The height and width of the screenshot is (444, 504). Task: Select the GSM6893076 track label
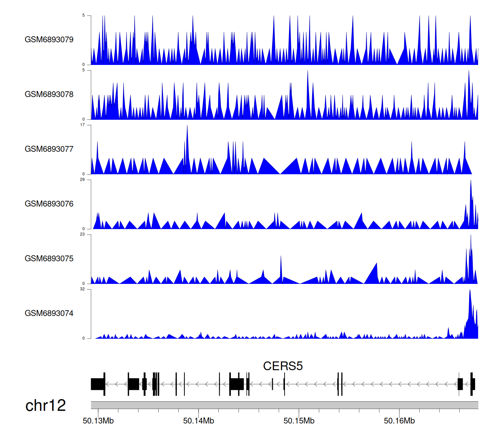point(49,204)
